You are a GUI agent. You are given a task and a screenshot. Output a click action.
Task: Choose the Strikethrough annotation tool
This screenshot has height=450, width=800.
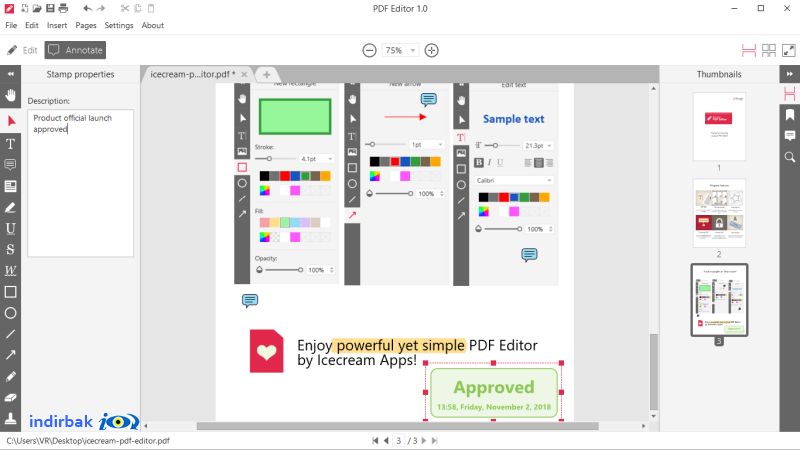10,249
